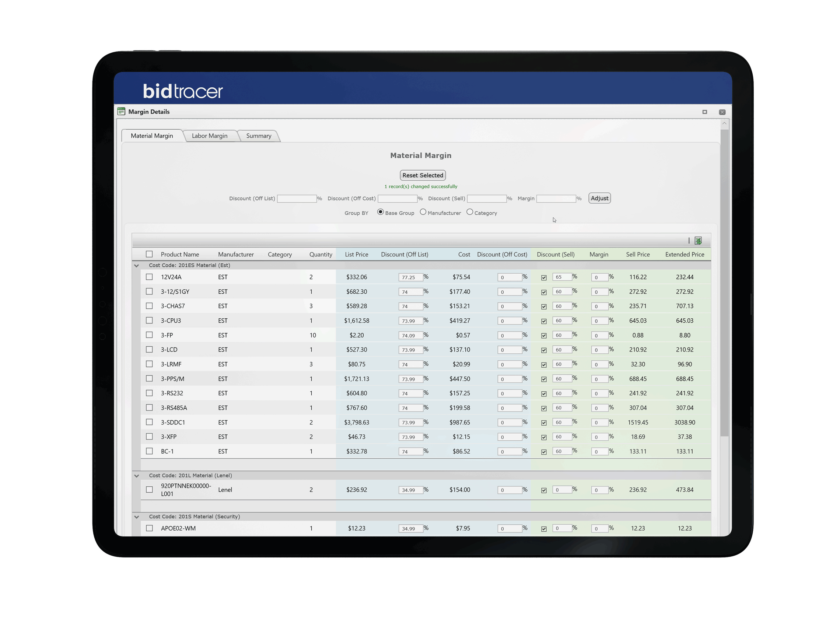The height and width of the screenshot is (619, 840).
Task: Close the Margin Details window
Action: click(722, 112)
